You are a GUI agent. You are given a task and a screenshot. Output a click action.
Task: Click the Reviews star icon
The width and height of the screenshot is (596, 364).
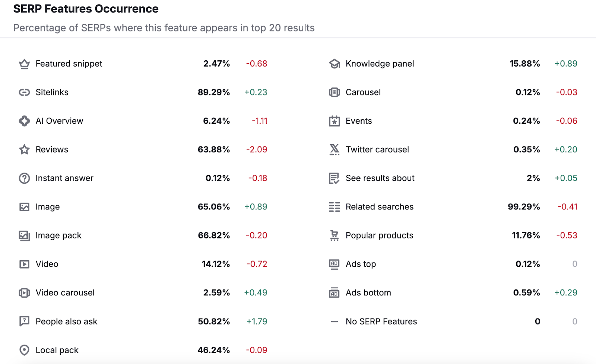tap(24, 149)
